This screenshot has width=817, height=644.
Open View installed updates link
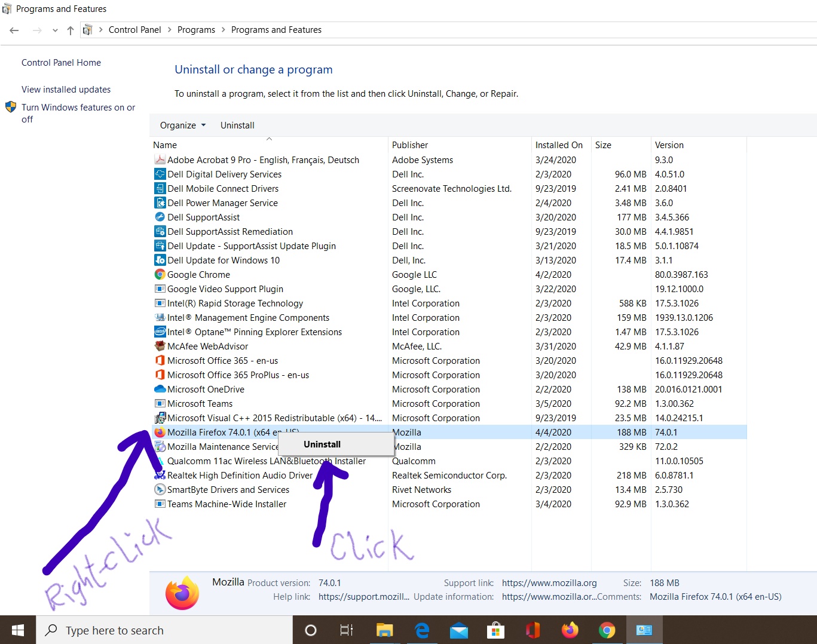click(66, 90)
